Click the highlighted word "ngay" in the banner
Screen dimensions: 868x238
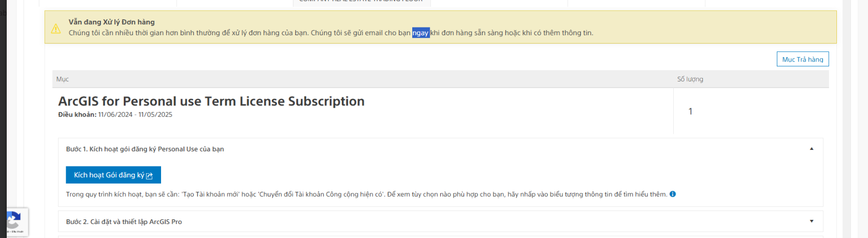click(x=421, y=33)
